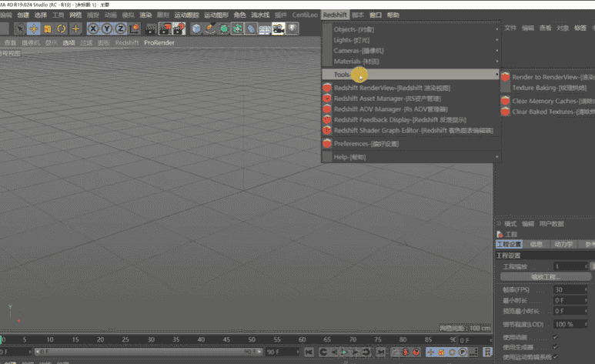Activate the Scale tool in toolbar
Viewport: 595px width, 364px height.
pos(48,28)
